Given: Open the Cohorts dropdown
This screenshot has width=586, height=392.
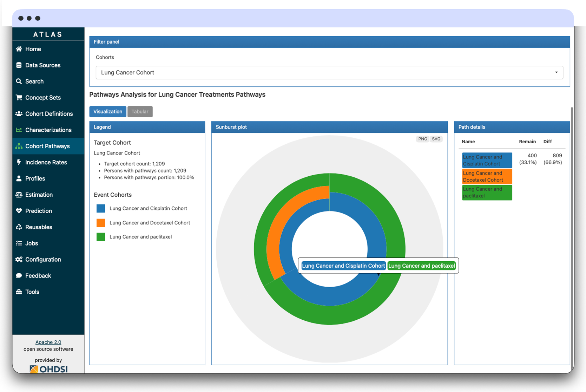Looking at the screenshot, I should [329, 72].
